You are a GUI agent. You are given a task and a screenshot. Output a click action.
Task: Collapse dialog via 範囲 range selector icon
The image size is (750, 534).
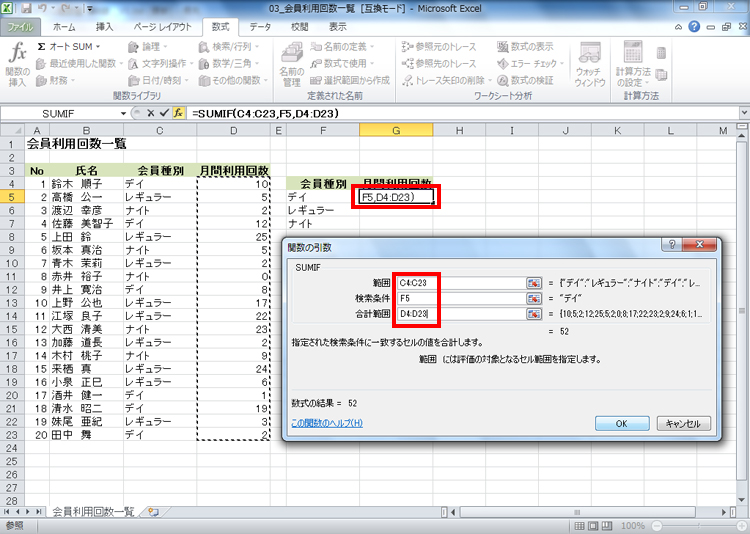point(534,283)
